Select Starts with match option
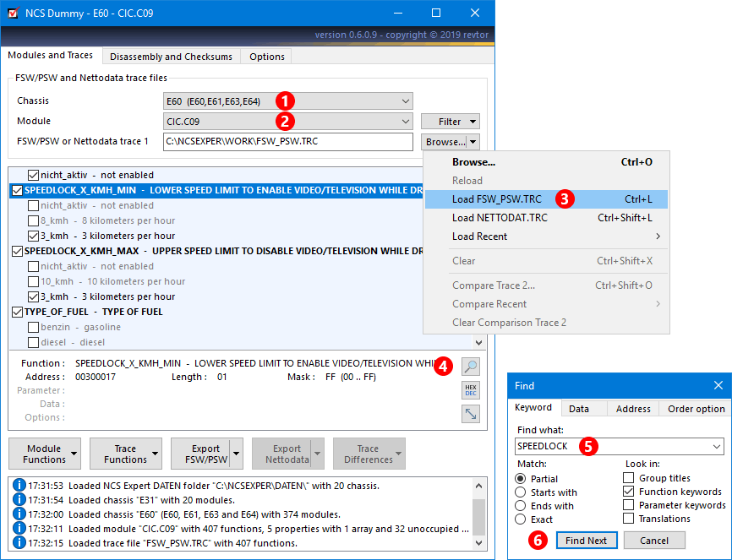The height and width of the screenshot is (560, 732). point(520,492)
